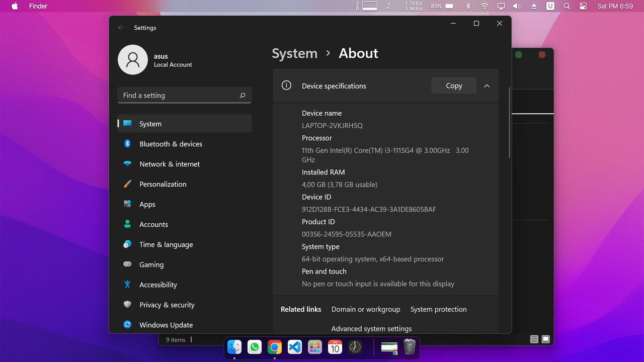
Task: Open Bluetooth & devices settings
Action: coord(185,144)
